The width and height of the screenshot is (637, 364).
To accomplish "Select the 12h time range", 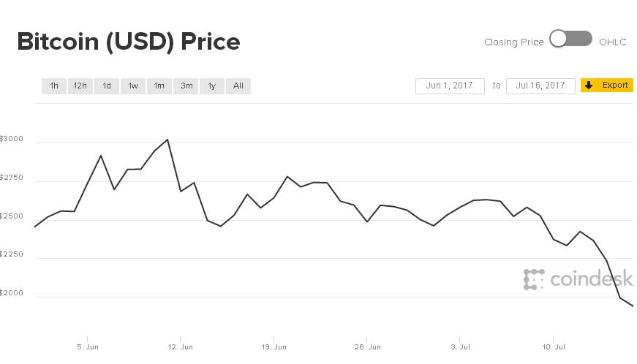I will (x=80, y=86).
